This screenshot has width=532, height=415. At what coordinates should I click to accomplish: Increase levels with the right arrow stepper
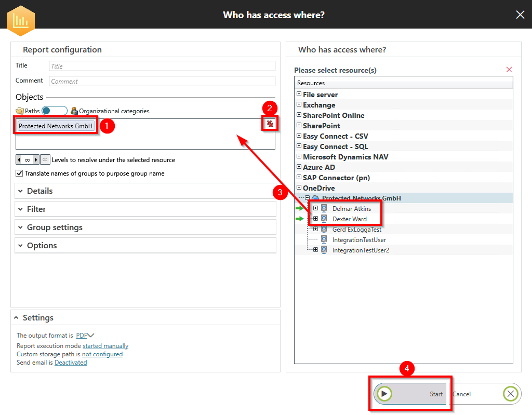click(x=36, y=159)
